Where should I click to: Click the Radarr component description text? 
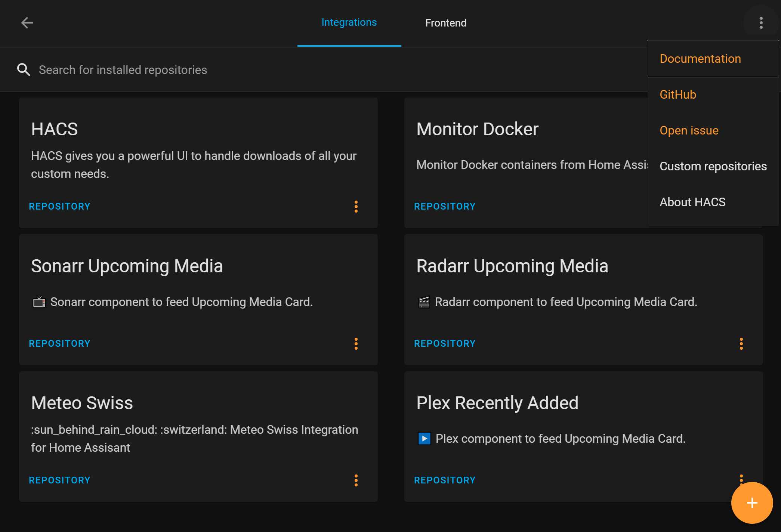coord(566,302)
